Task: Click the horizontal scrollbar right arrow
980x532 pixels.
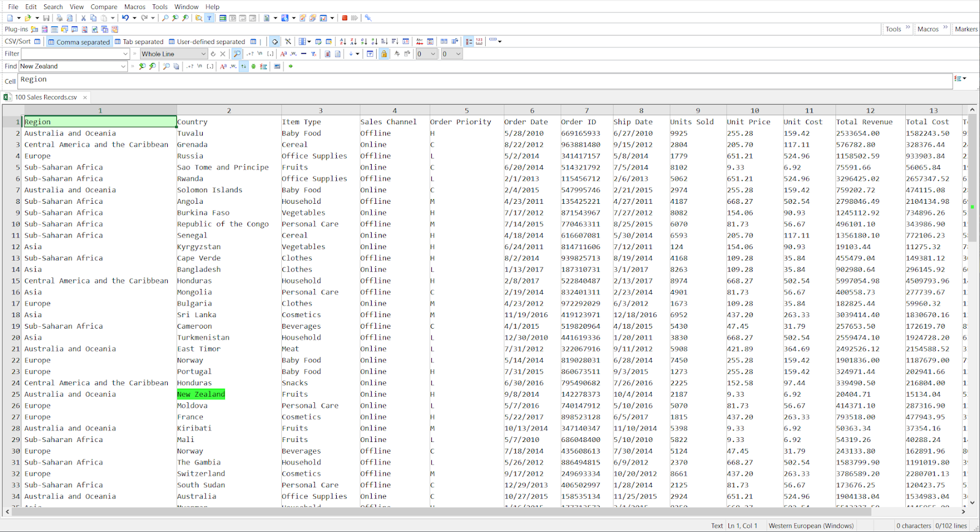Action: pos(963,512)
